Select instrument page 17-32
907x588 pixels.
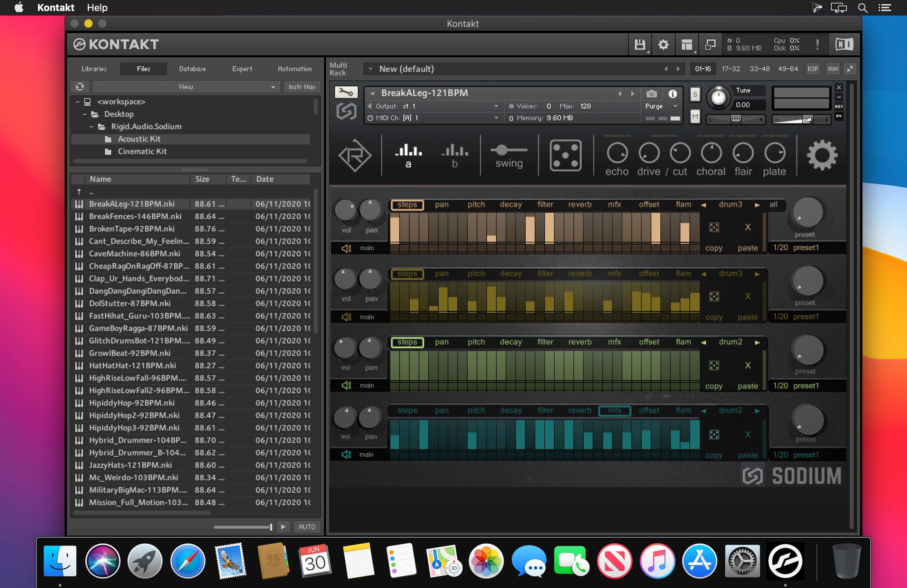coord(731,69)
